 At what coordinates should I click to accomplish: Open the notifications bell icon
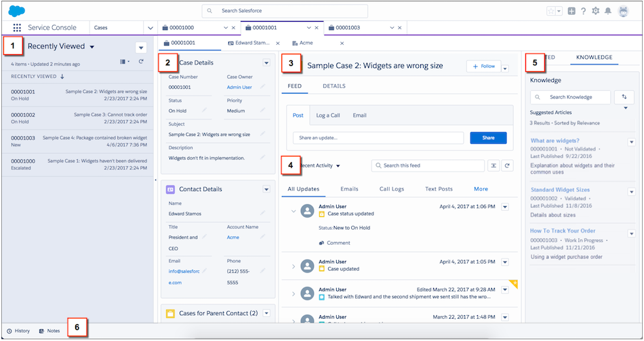(x=608, y=11)
